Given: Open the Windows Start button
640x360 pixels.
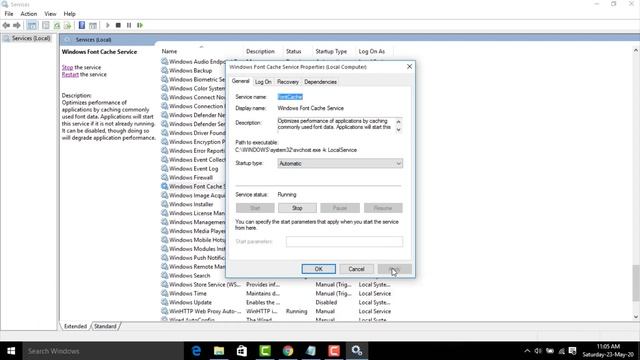Looking at the screenshot, I should (11, 351).
